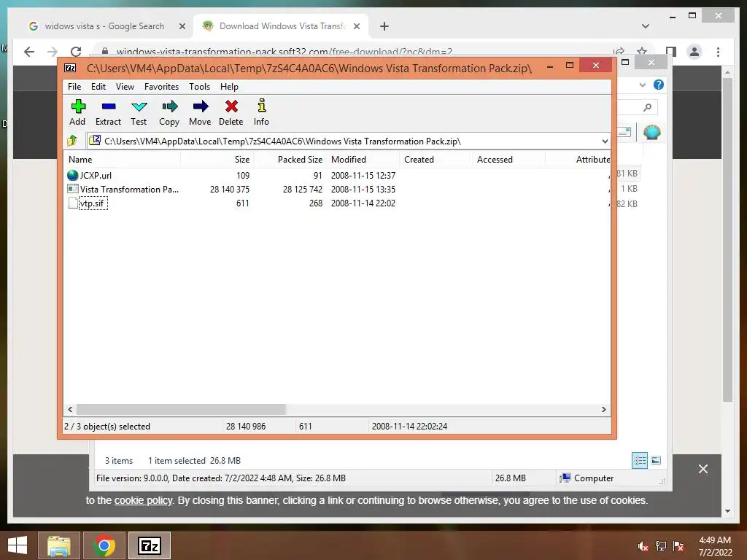The width and height of the screenshot is (747, 560).
Task: Sort by Modified column header
Action: pyautogui.click(x=363, y=160)
